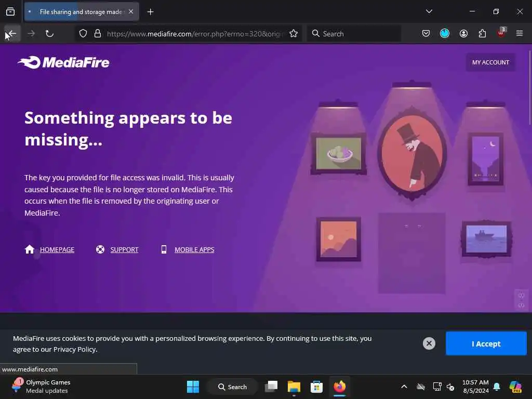Click the top hat man portrait illustration
Viewport: 532px width, 399px height.
click(x=412, y=153)
